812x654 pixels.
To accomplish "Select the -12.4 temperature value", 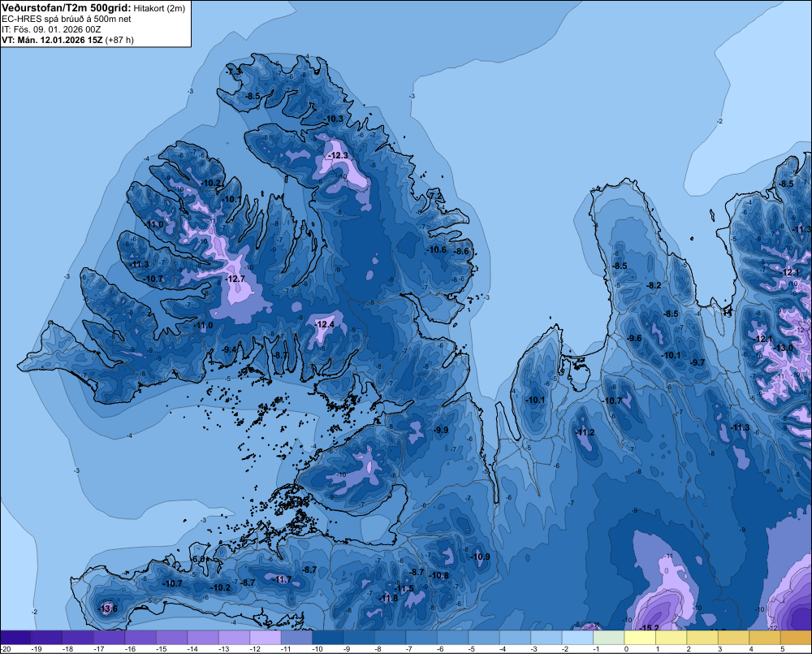I will pos(325,324).
